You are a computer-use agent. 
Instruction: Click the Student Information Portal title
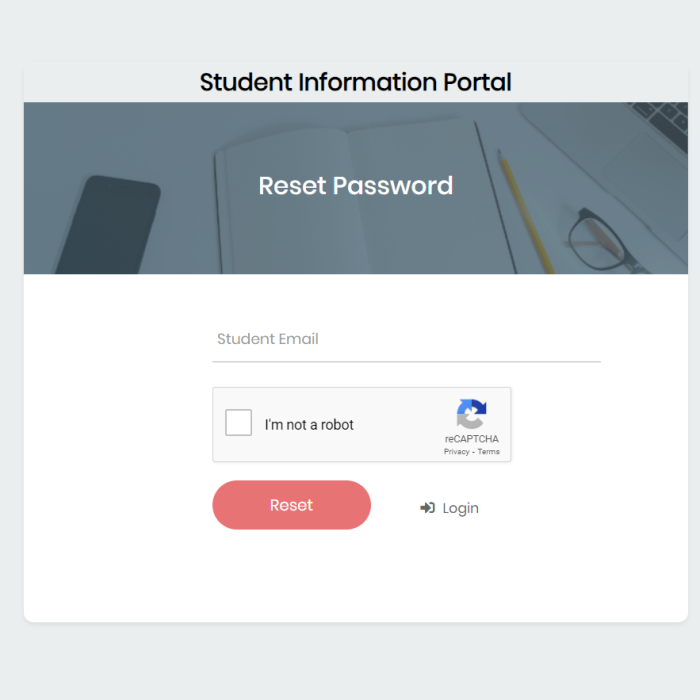click(x=355, y=82)
